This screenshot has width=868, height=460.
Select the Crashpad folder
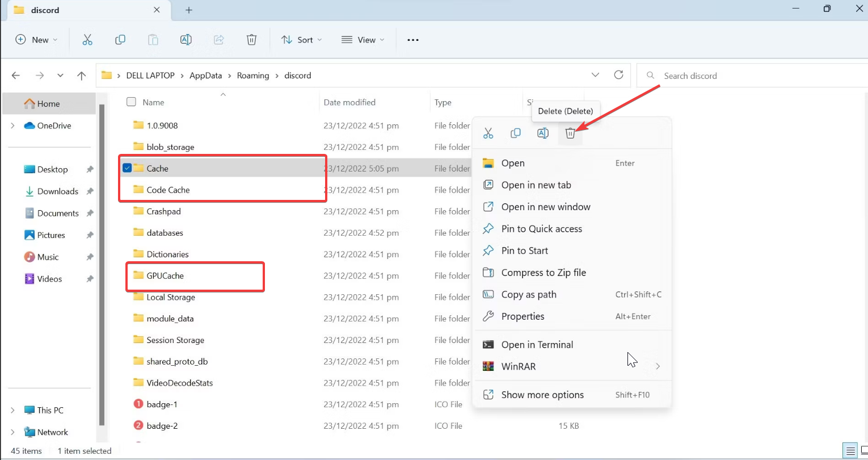tap(163, 211)
